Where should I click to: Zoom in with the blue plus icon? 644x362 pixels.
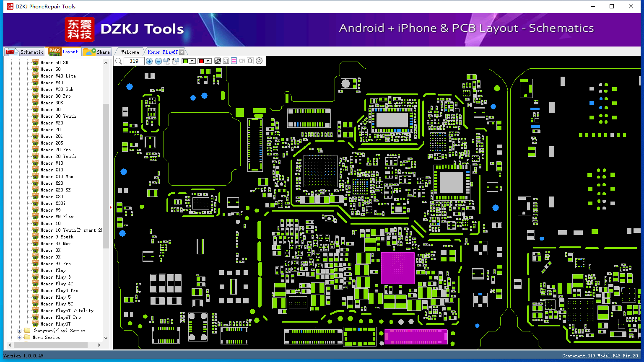[149, 61]
